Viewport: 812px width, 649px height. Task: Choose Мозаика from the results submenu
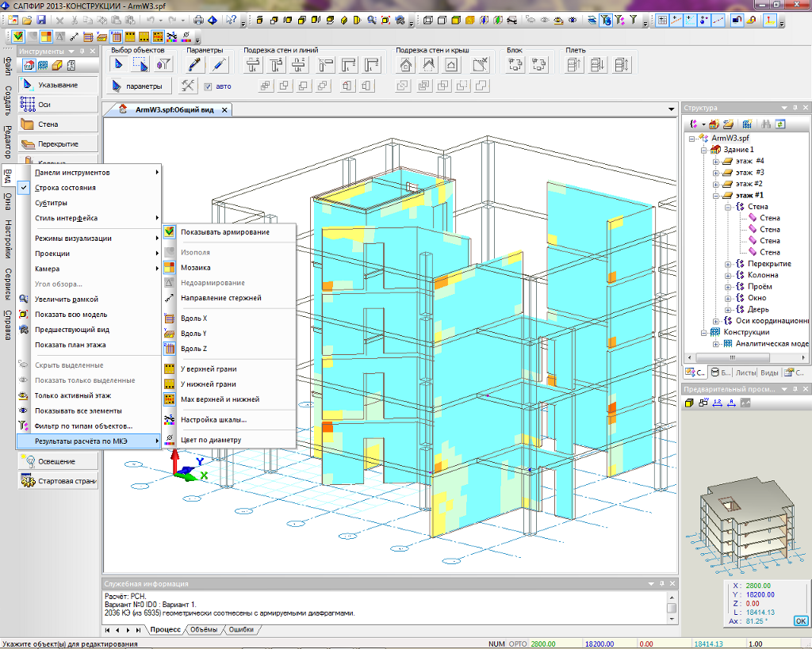click(x=195, y=268)
